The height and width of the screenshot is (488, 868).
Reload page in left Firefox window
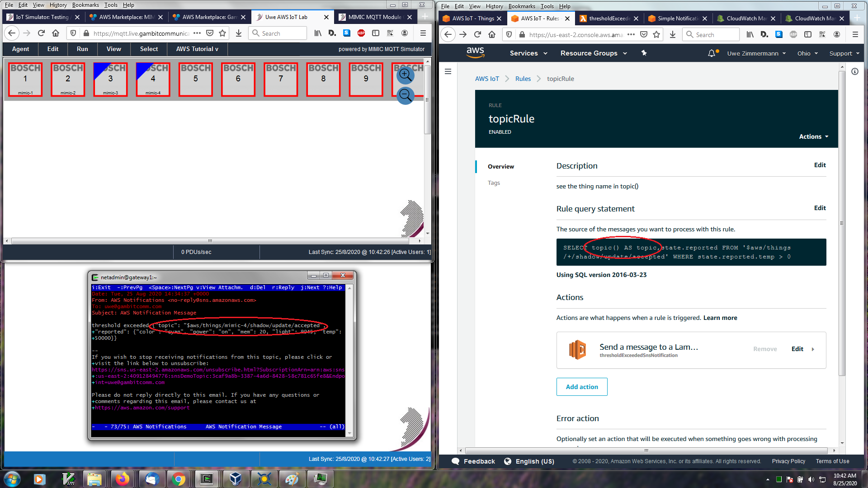pos(41,33)
